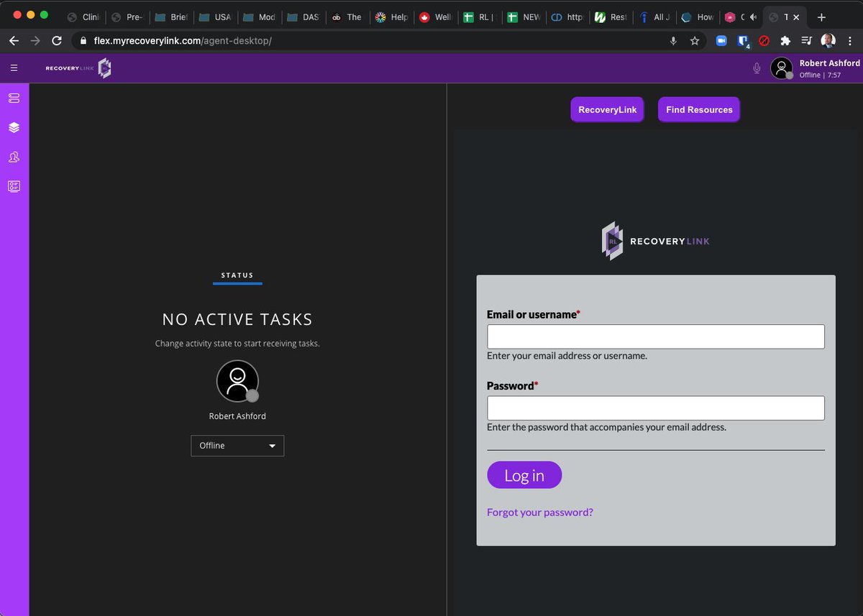The width and height of the screenshot is (863, 616).
Task: Switch to the DAS browser tab
Action: point(303,17)
